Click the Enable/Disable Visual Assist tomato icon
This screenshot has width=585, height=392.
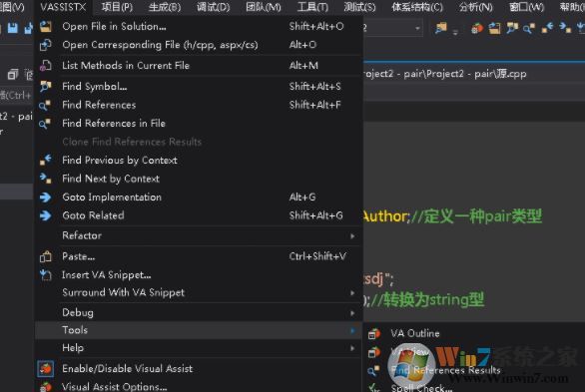[x=46, y=369]
